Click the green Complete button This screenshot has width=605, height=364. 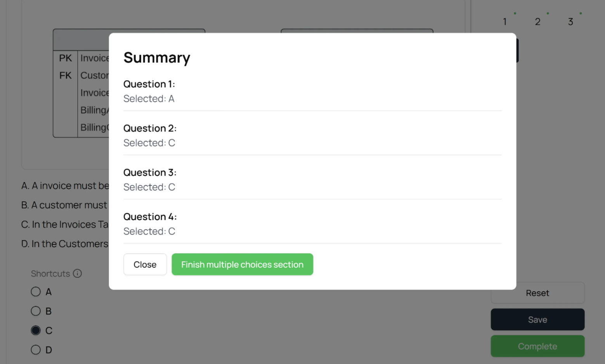pyautogui.click(x=537, y=346)
